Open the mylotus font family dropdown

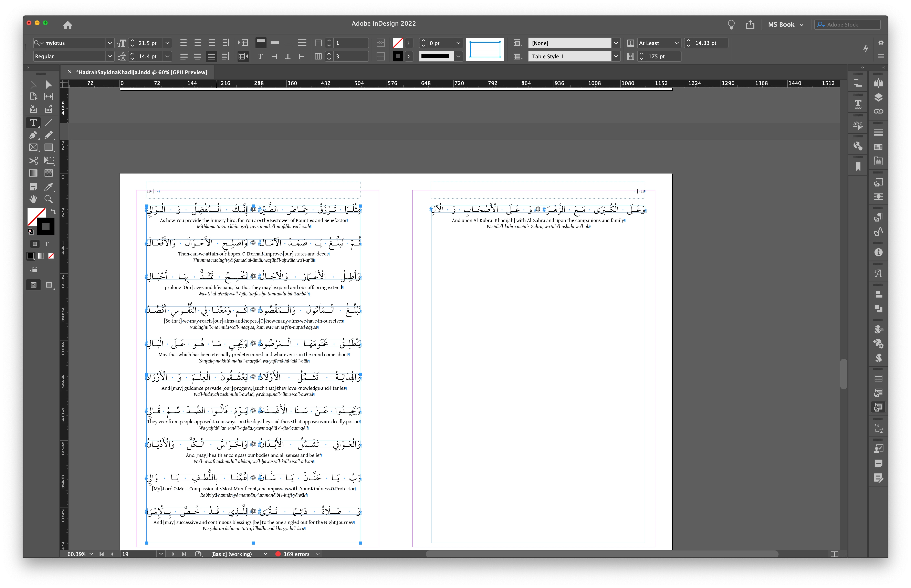click(x=109, y=43)
